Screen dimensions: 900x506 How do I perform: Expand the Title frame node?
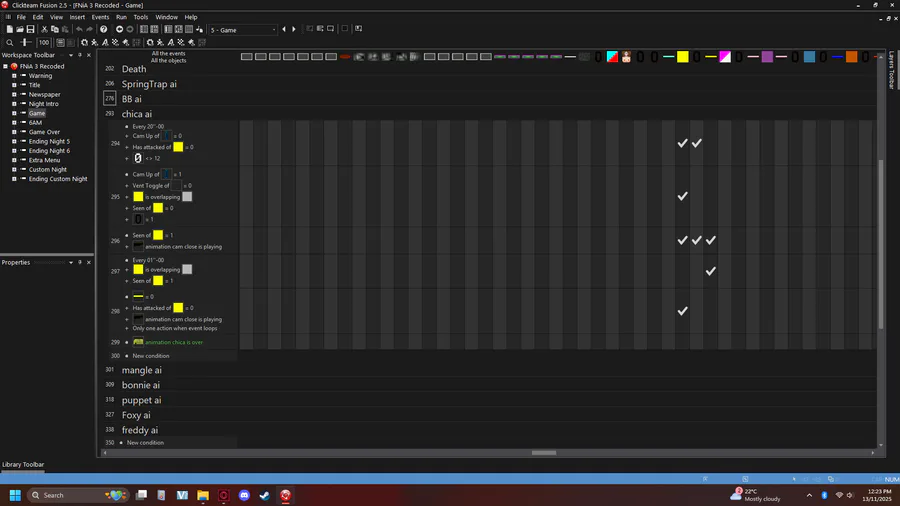(x=14, y=85)
